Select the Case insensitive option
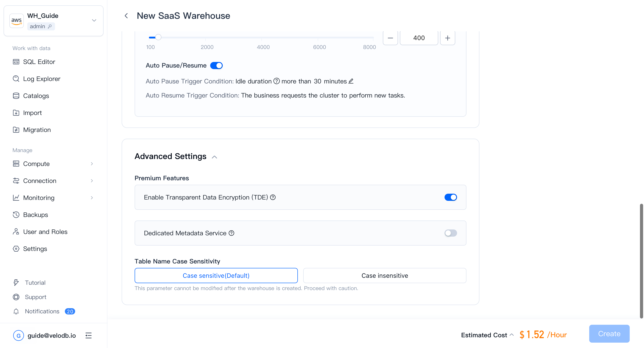Image resolution: width=644 pixels, height=348 pixels. 385,276
